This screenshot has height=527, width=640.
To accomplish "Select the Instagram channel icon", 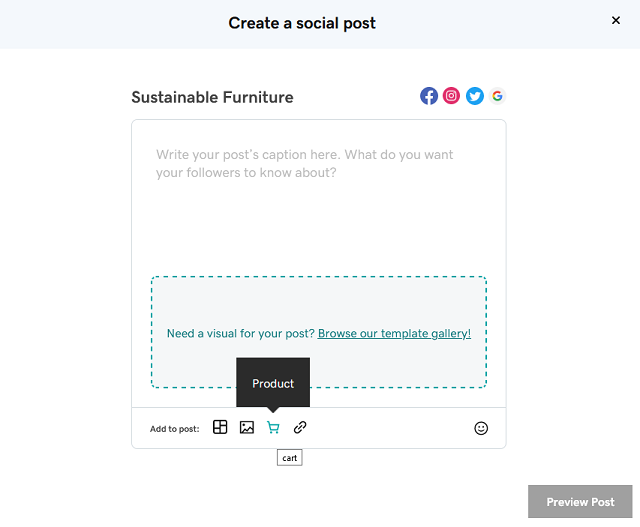I will point(452,96).
